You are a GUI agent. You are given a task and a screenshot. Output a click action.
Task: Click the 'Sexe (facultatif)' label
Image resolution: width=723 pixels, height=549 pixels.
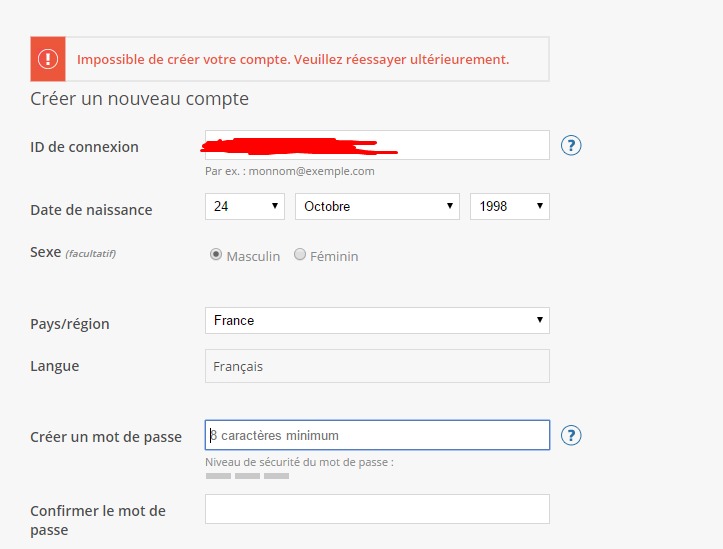pyautogui.click(x=73, y=253)
